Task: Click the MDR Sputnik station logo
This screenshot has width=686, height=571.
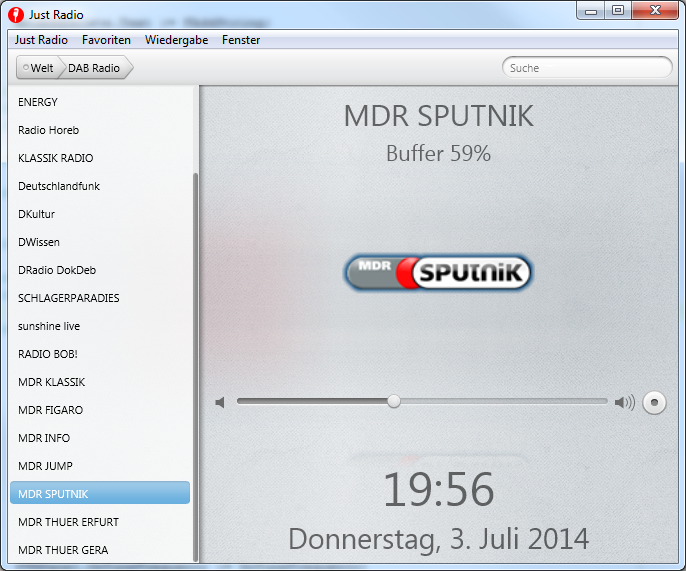Action: click(438, 272)
